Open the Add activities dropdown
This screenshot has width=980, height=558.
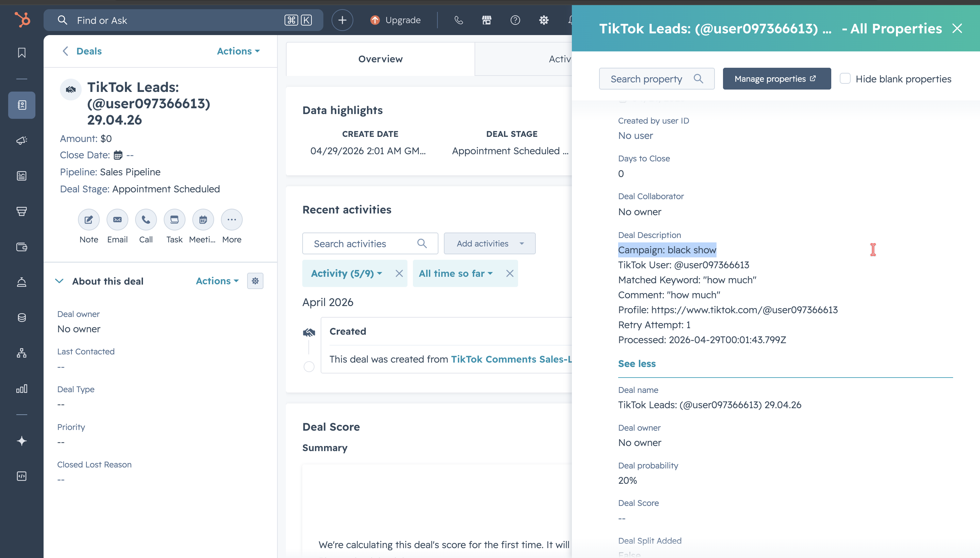coord(489,243)
